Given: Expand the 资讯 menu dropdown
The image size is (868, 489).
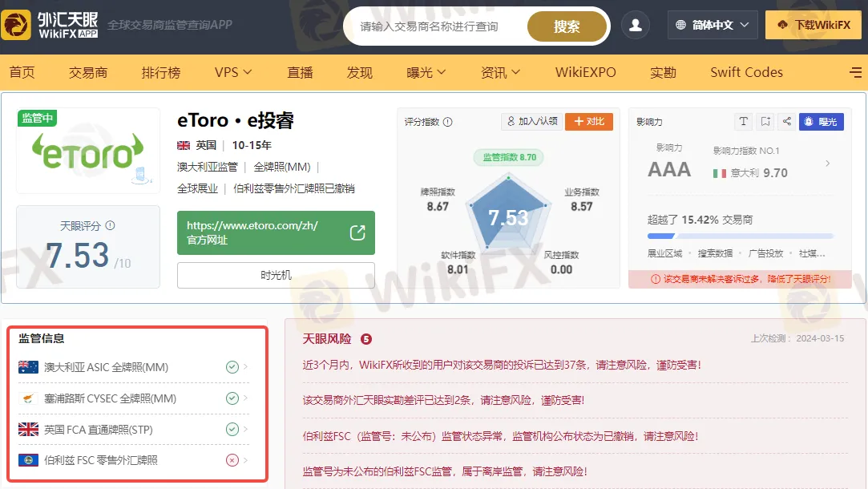Looking at the screenshot, I should pyautogui.click(x=500, y=72).
